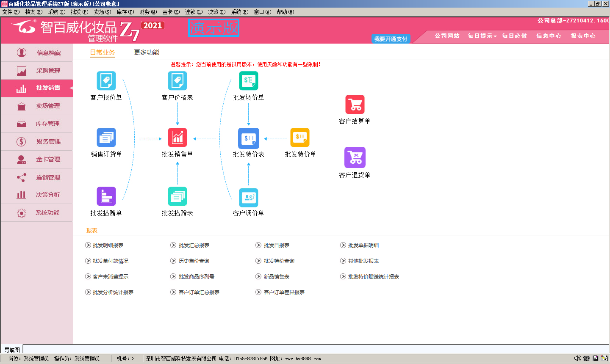Open the 销售订货单 icon
The width and height of the screenshot is (610, 364).
(106, 138)
